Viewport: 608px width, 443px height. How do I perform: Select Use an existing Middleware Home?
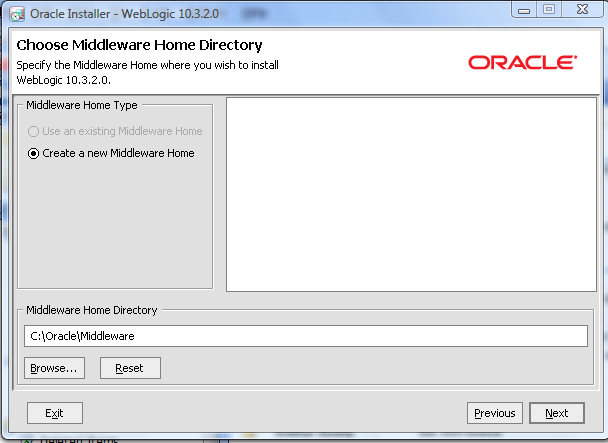point(115,132)
